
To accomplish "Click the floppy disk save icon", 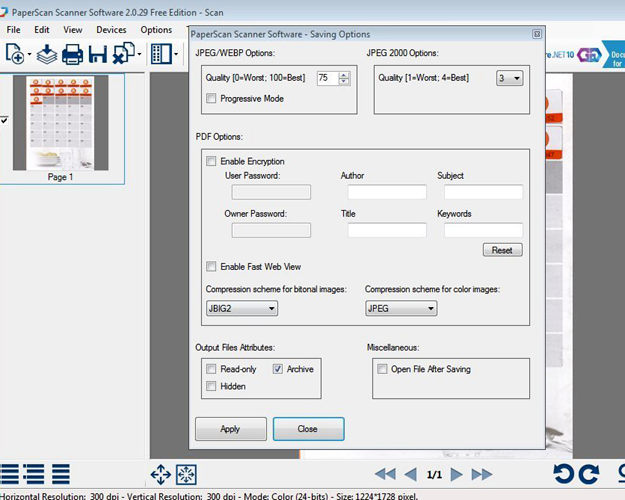I will [x=98, y=54].
